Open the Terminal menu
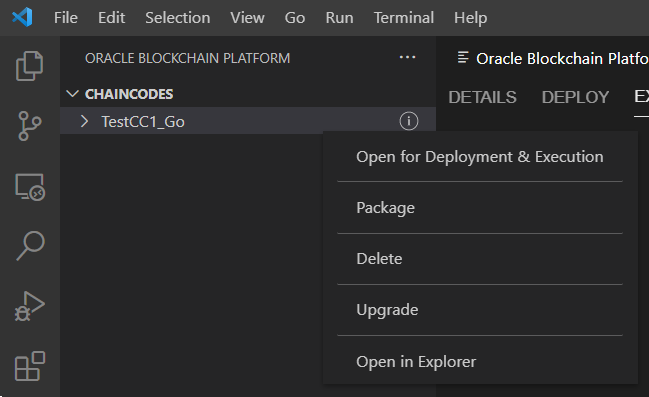Image resolution: width=649 pixels, height=397 pixels. point(404,18)
